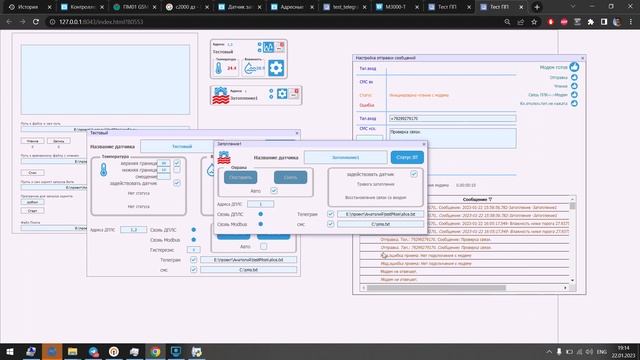This screenshot has height=360, width=640.
Task: Click the humidity drop icon on Тестовый card
Action: (249, 69)
